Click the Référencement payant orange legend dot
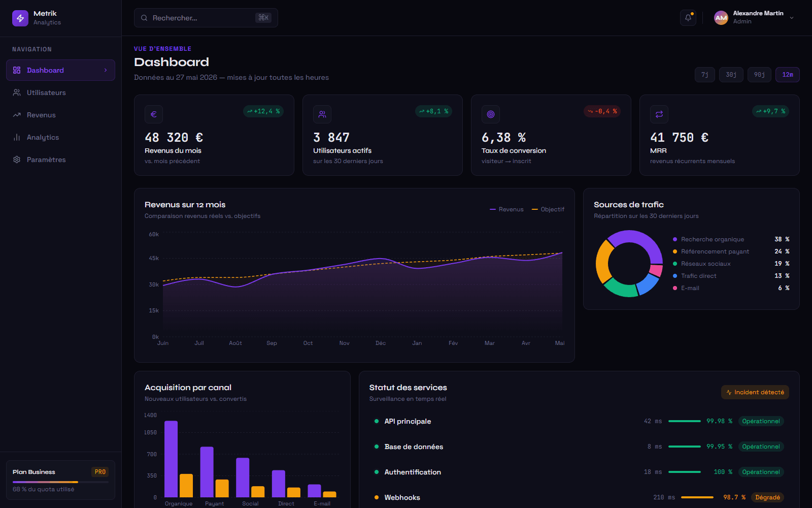The height and width of the screenshot is (508, 812). (675, 251)
